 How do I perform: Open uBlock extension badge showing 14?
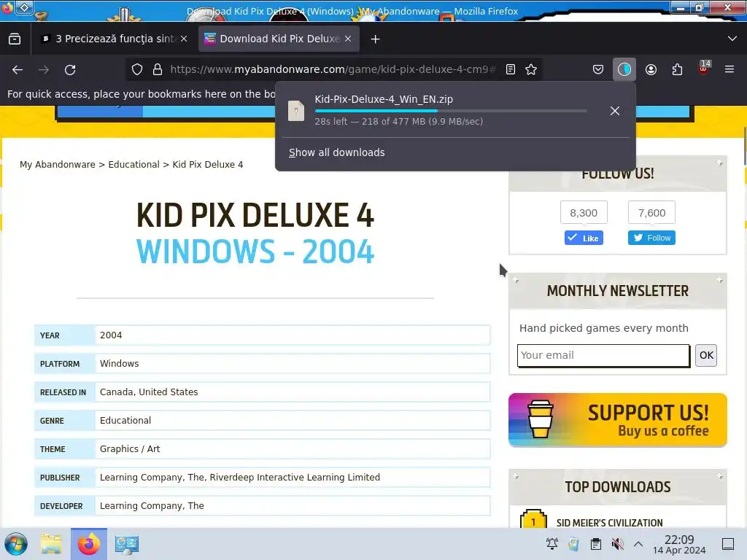704,68
